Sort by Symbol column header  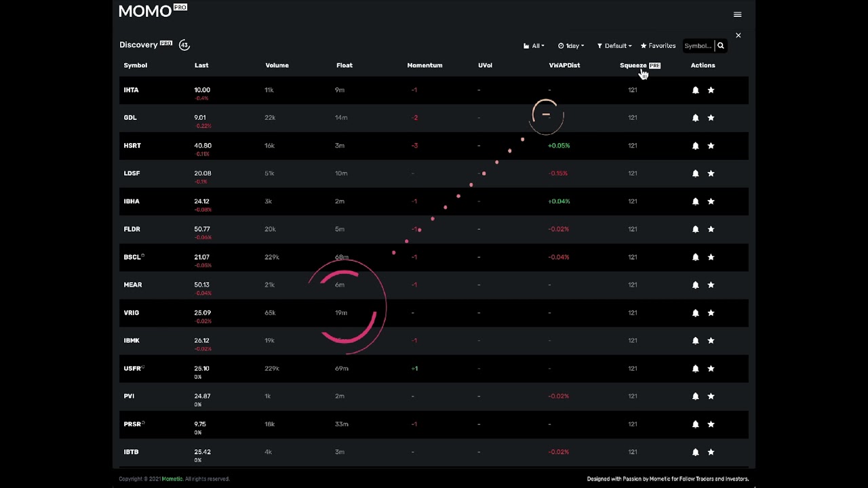[136, 66]
